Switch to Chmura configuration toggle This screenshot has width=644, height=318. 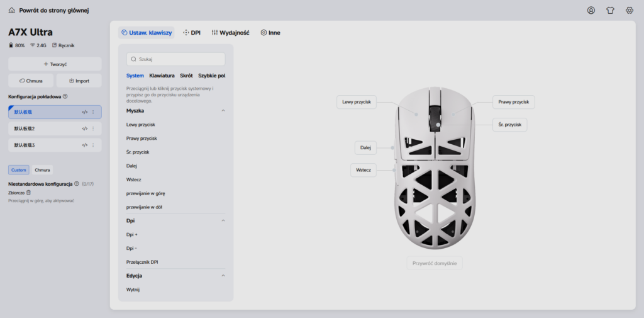click(42, 170)
